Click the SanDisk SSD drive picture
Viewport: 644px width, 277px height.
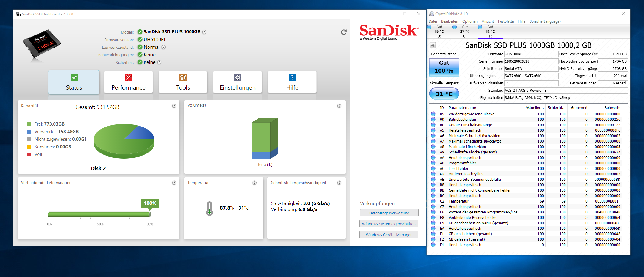[42, 44]
